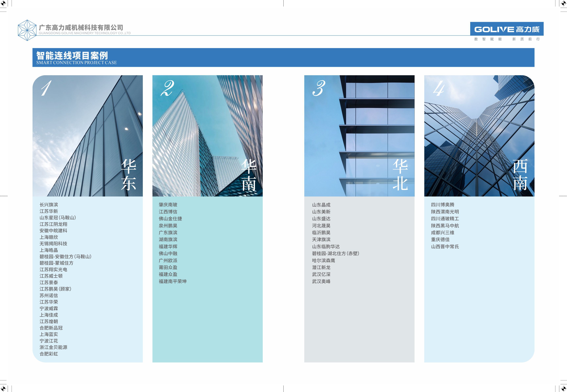
Task: Click the hexagonal star company logo
Action: pos(27,30)
